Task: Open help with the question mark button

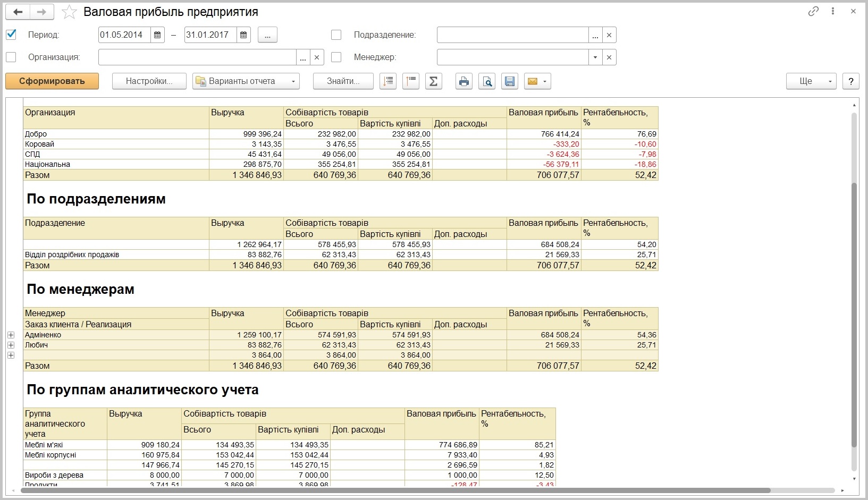Action: [x=851, y=81]
